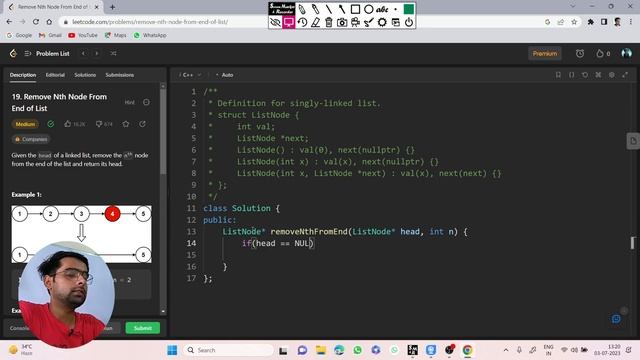
Task: Select the arrow drawing tool in Screen Marker
Action: click(x=342, y=9)
